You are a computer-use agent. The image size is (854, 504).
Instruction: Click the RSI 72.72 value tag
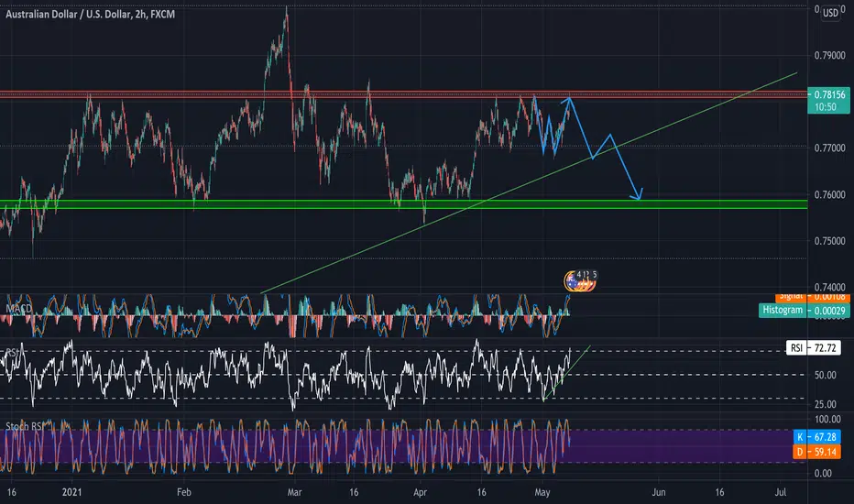[x=813, y=347]
